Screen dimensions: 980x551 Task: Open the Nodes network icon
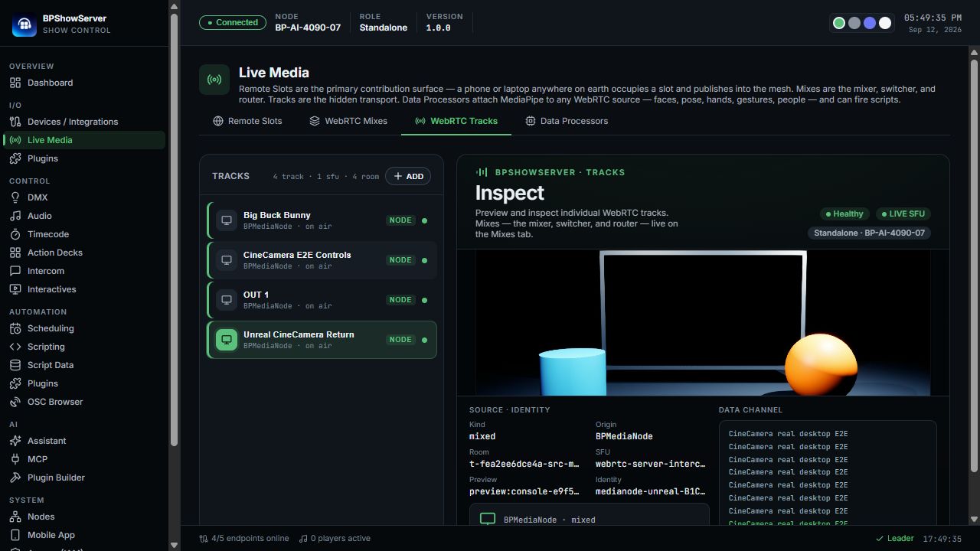[x=15, y=517]
